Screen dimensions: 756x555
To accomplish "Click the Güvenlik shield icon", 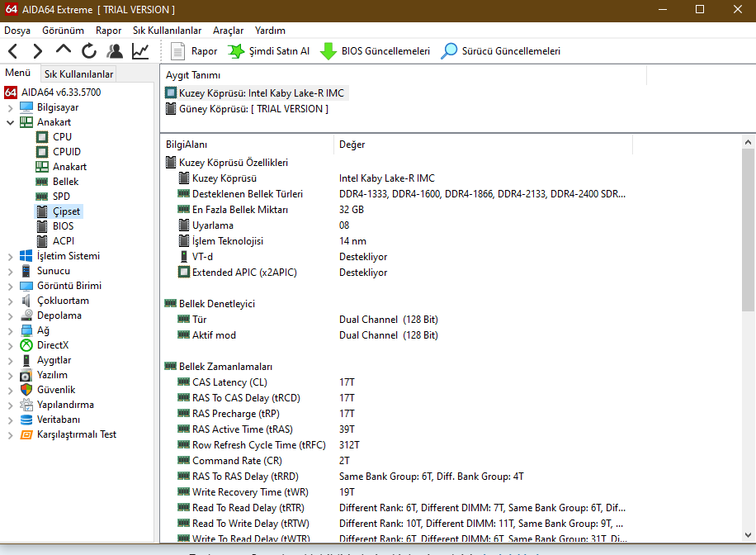I will click(26, 390).
